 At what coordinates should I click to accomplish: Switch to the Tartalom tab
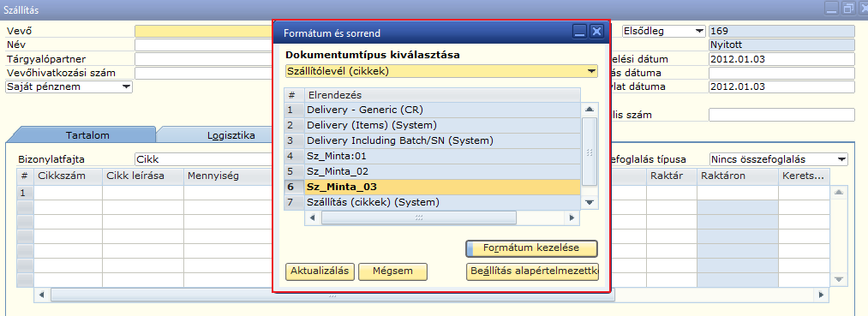pos(87,135)
